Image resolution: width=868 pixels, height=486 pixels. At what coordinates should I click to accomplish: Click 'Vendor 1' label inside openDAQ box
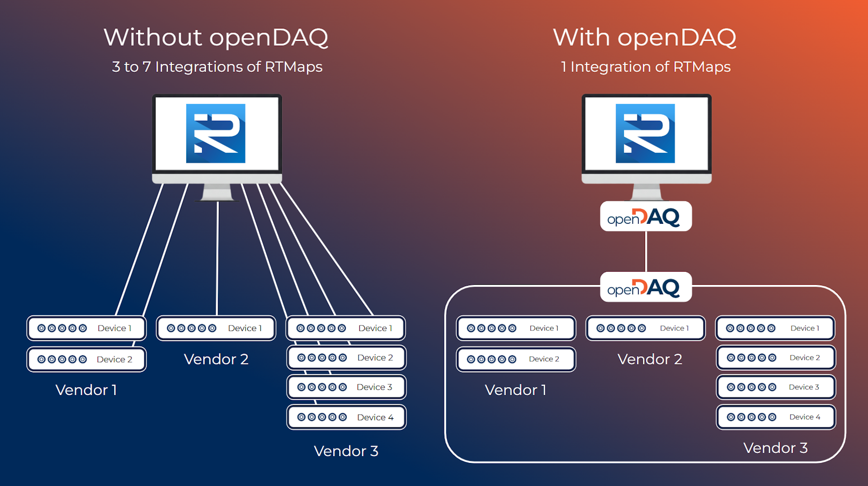click(516, 390)
